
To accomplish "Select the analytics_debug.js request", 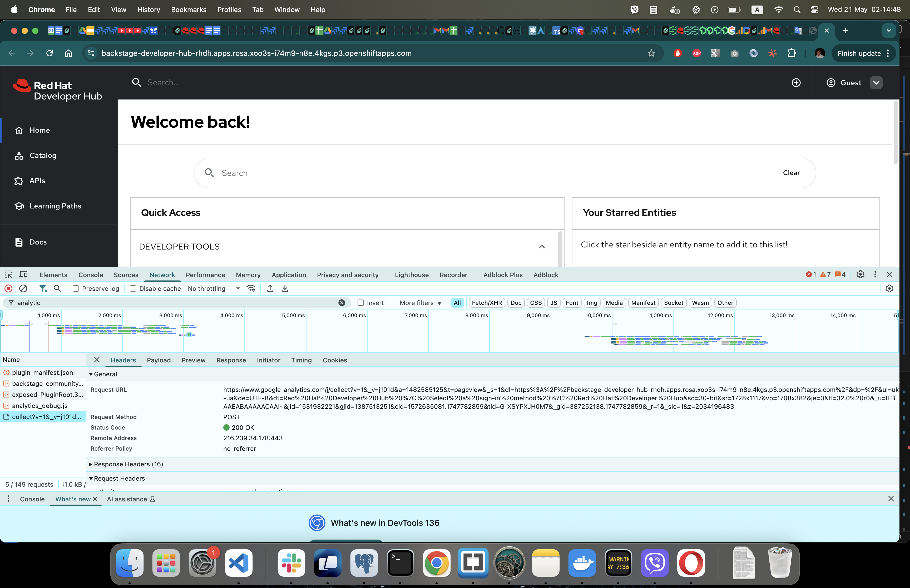I will coord(40,406).
